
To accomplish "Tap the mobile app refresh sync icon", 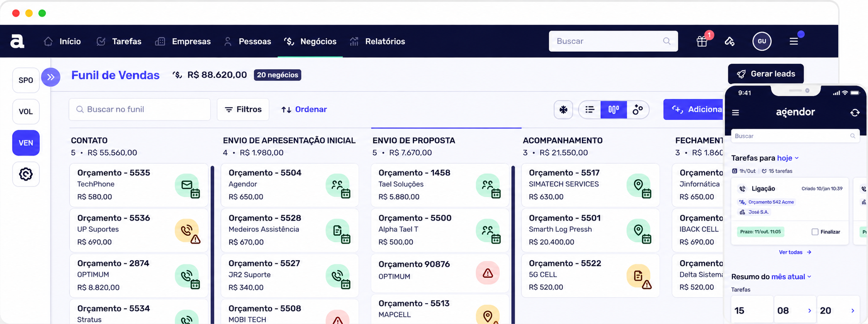I will point(854,113).
